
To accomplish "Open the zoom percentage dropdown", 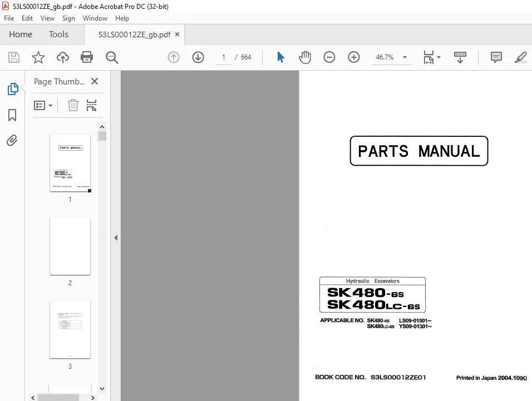I will (405, 57).
